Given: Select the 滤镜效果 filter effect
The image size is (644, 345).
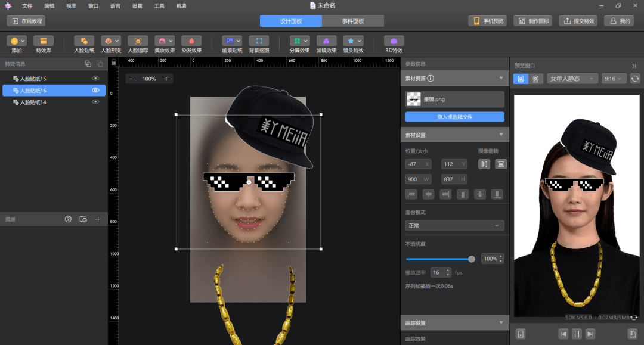Looking at the screenshot, I should point(327,44).
